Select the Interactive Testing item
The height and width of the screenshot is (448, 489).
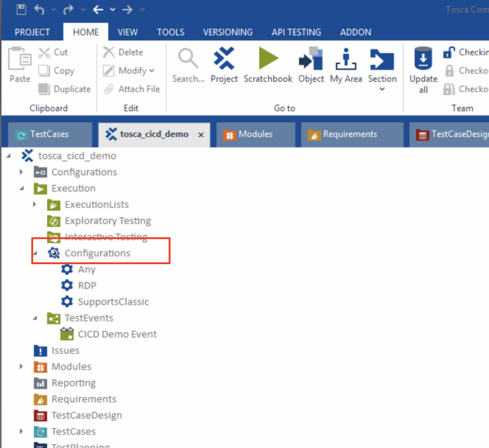[106, 237]
